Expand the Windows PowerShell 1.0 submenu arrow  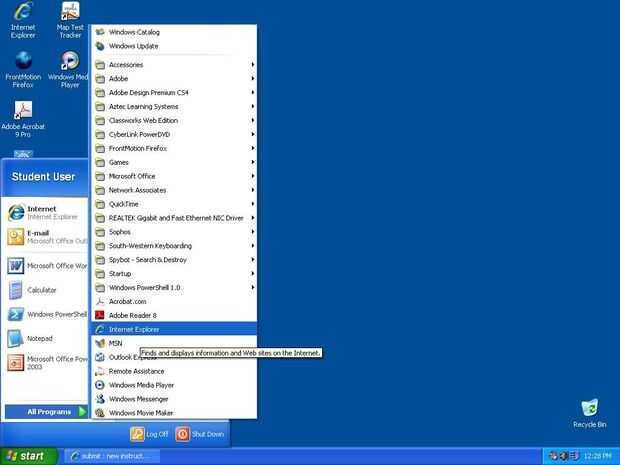pos(252,287)
